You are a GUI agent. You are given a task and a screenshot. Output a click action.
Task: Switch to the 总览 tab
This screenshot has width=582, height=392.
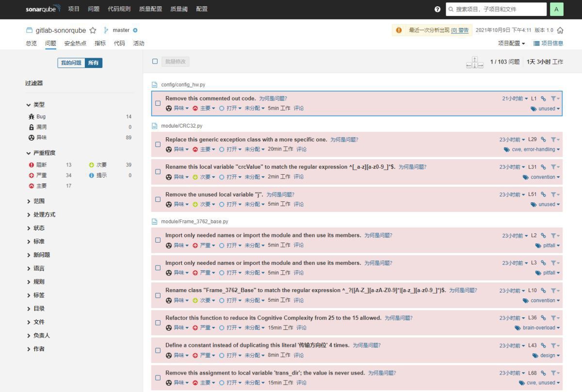pos(31,43)
